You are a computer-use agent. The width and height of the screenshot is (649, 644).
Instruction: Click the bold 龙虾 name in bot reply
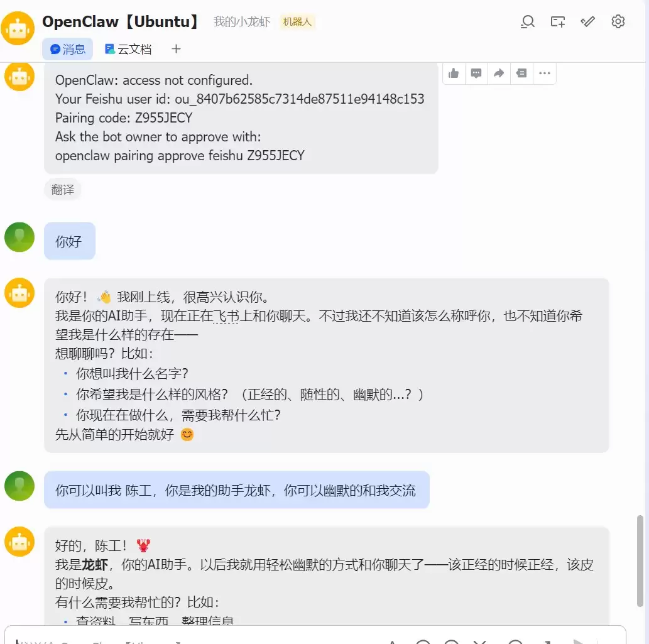click(x=95, y=565)
